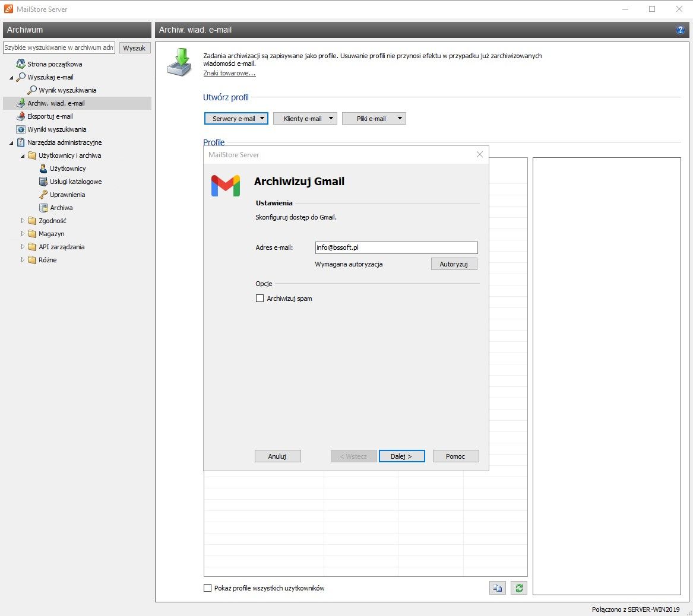Open the Klienty e-mail dropdown
The height and width of the screenshot is (616, 693).
click(305, 118)
